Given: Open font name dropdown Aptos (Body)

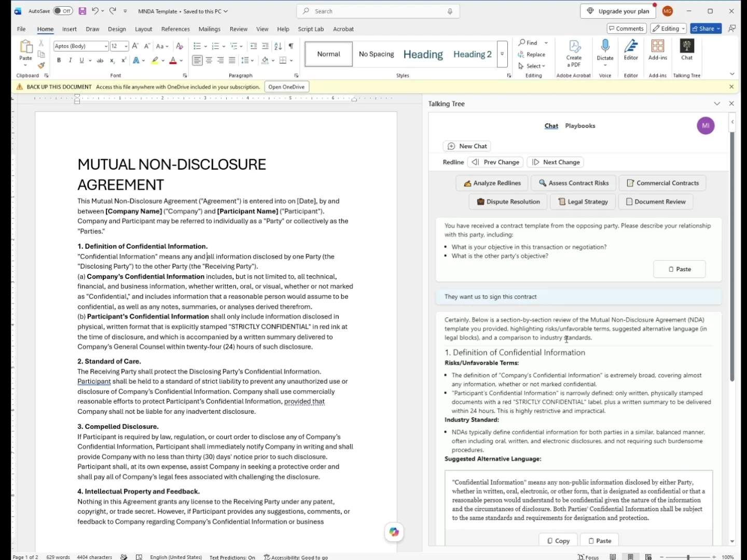Looking at the screenshot, I should tap(106, 46).
